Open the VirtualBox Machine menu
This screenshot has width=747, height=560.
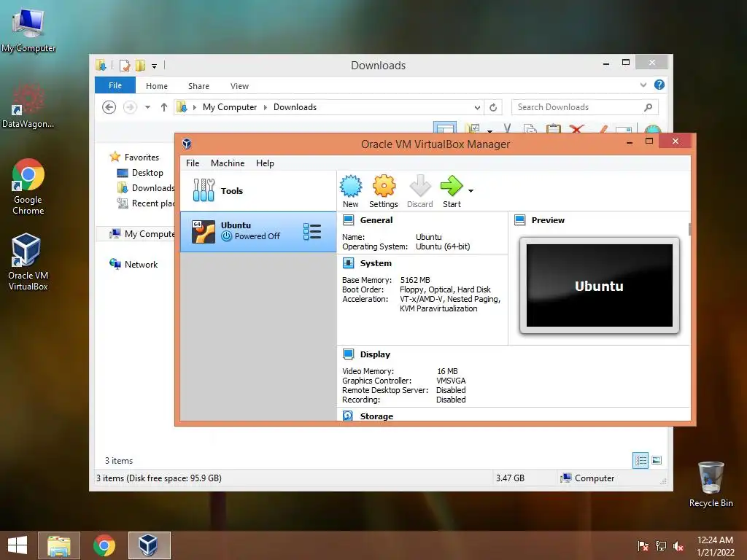tap(228, 163)
